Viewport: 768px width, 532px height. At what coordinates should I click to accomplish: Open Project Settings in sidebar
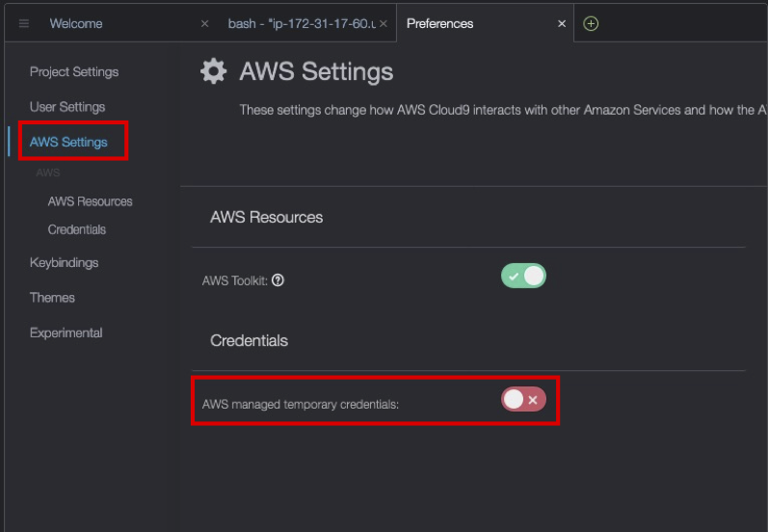(x=74, y=72)
